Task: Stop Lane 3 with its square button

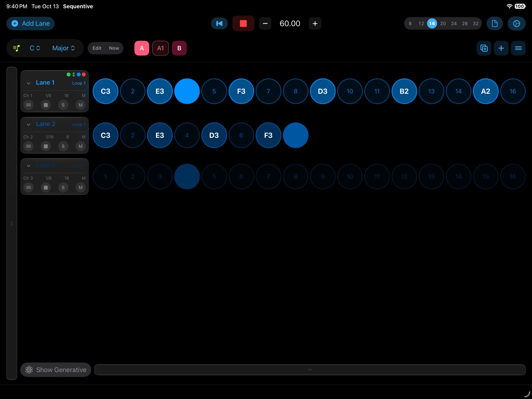Action: (x=46, y=188)
